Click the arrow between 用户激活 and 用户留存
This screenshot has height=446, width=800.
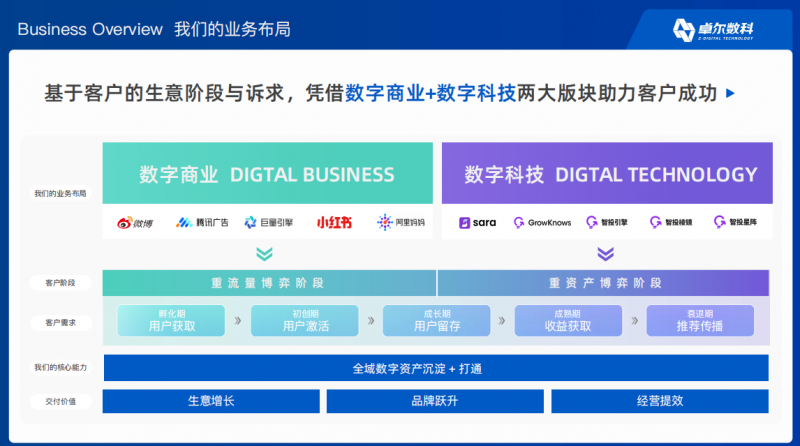[x=371, y=321]
